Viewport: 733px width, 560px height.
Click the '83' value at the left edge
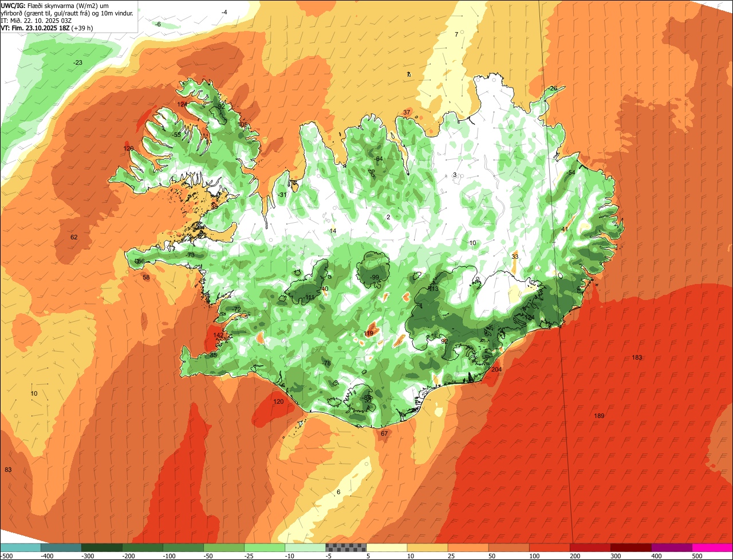(8, 470)
